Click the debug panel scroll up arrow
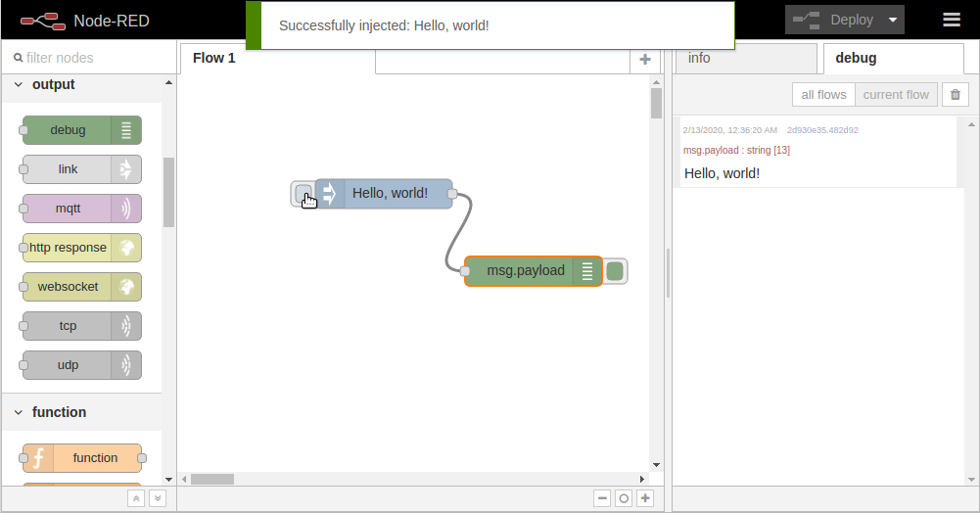The height and width of the screenshot is (513, 980). coord(971,124)
